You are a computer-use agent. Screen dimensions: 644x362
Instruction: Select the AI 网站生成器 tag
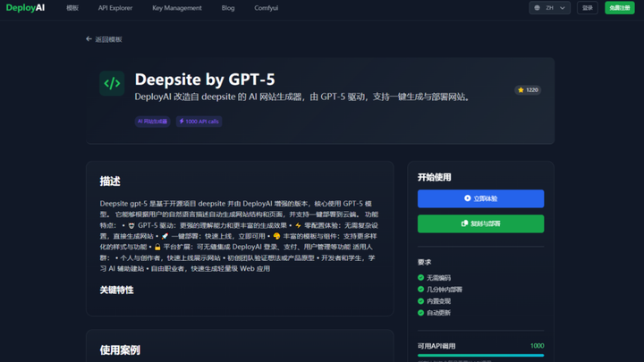152,122
